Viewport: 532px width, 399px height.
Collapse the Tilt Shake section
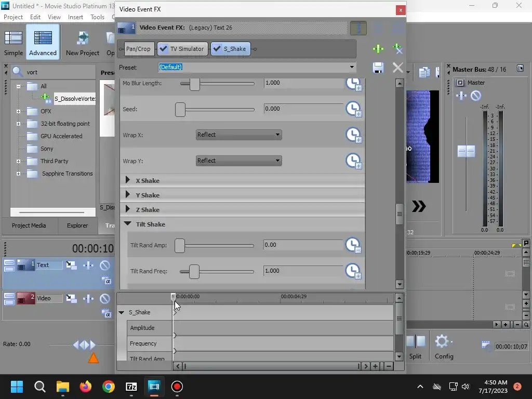(x=128, y=223)
